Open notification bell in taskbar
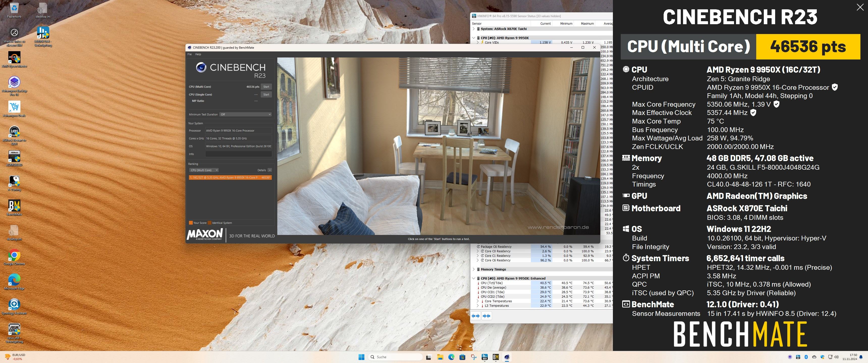The image size is (868, 363). [x=861, y=357]
